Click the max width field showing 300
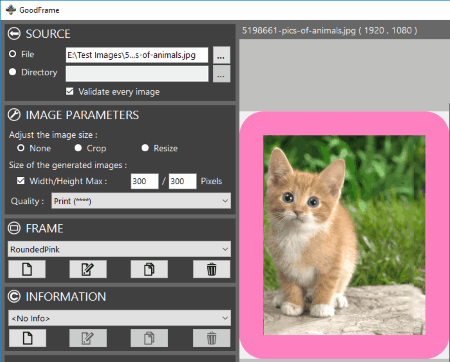Screen dimensions: 450x362 point(145,181)
